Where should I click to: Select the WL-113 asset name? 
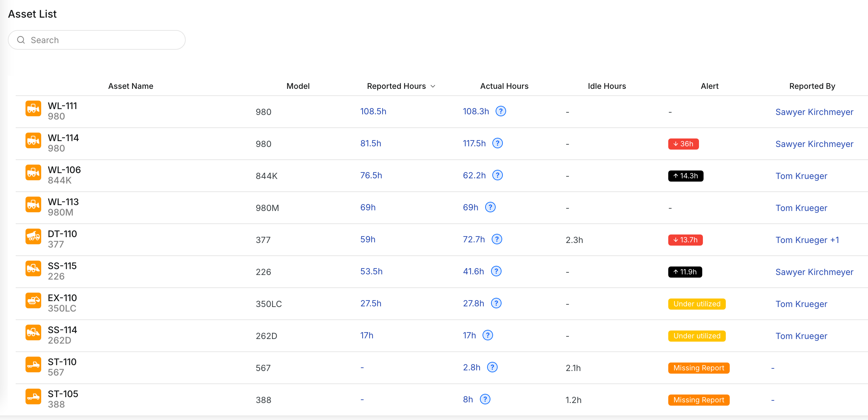coord(63,202)
